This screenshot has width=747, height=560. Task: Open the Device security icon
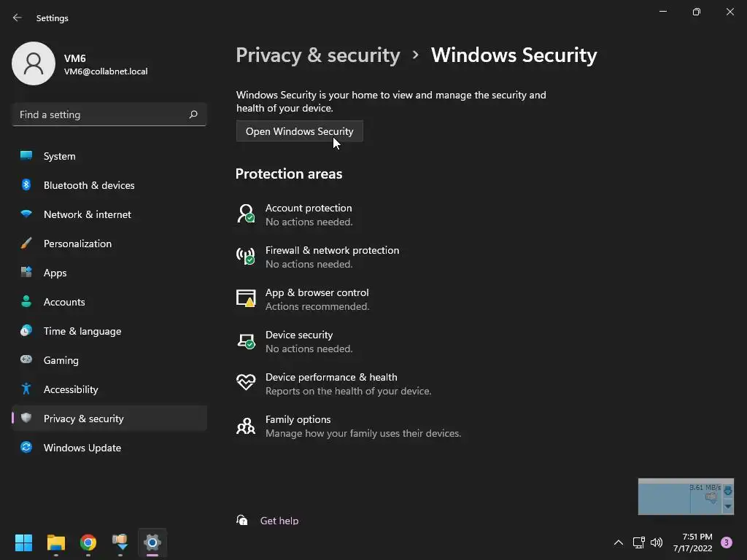246,341
